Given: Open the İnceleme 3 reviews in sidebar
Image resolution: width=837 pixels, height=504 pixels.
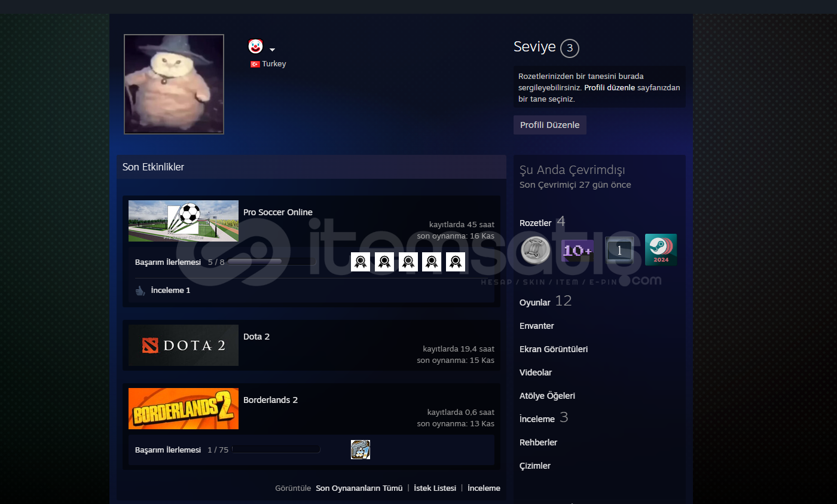Looking at the screenshot, I should (x=537, y=419).
